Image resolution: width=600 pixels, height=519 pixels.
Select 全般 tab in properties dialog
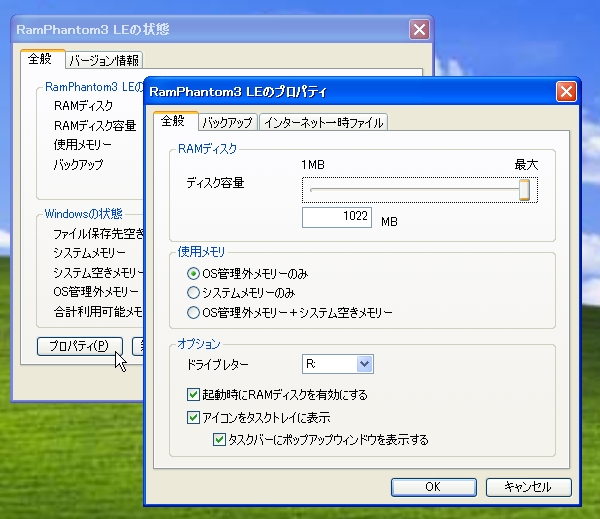[x=176, y=121]
